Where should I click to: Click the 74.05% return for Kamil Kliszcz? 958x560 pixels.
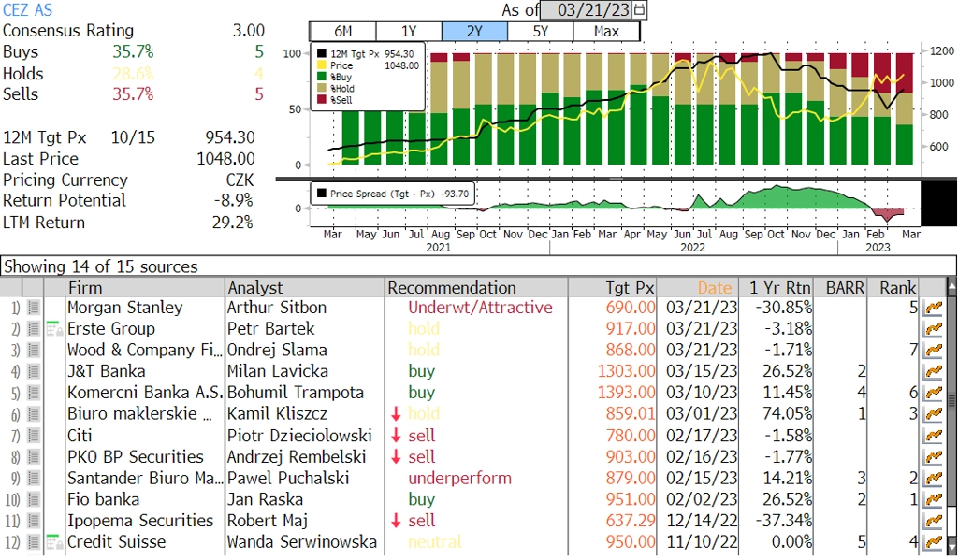[787, 414]
